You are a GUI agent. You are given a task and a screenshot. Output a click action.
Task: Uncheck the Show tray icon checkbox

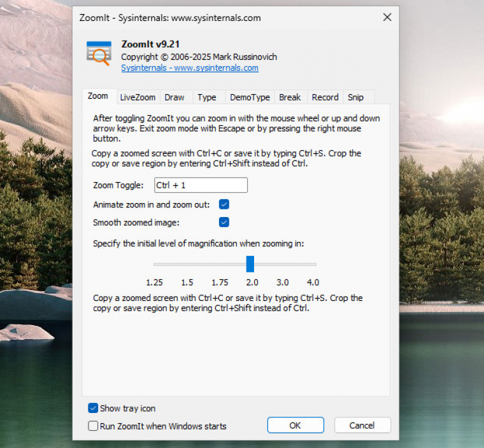click(94, 408)
